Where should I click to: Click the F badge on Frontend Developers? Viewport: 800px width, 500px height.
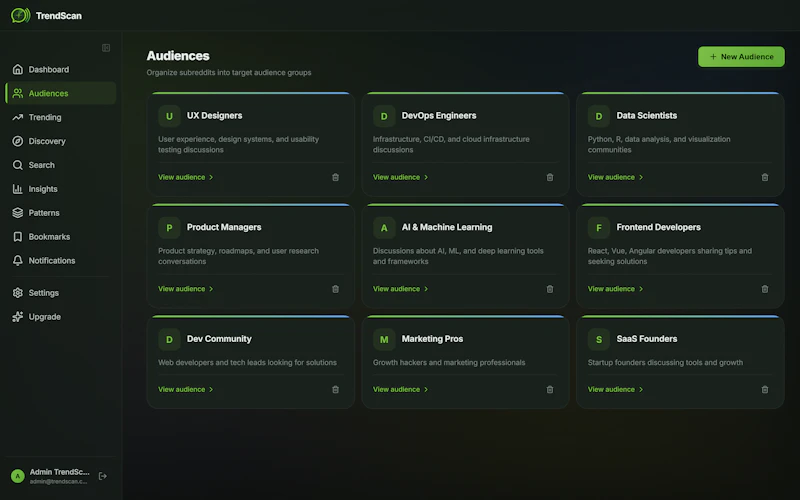pos(598,228)
